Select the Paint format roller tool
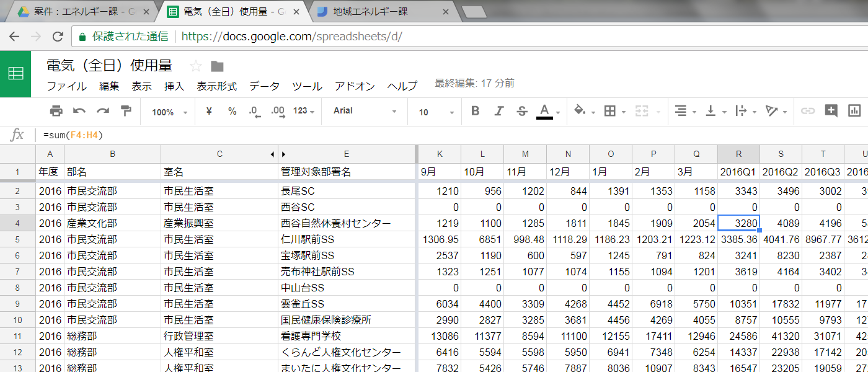The image size is (868, 372). click(x=126, y=111)
